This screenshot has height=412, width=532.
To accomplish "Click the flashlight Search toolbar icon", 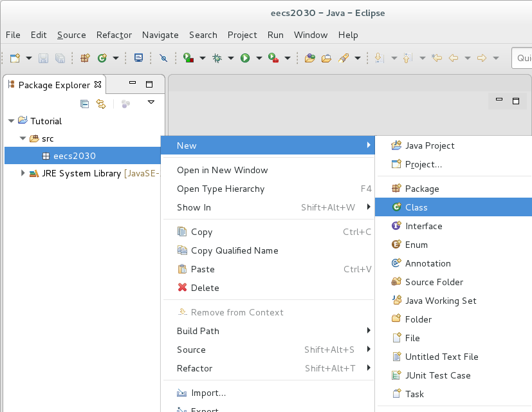I will (x=344, y=58).
